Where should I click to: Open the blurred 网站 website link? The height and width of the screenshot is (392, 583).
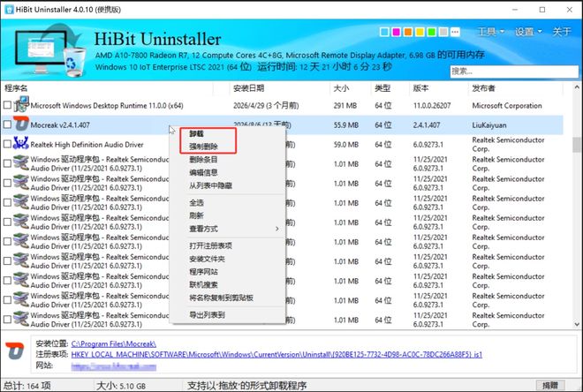[x=114, y=366]
